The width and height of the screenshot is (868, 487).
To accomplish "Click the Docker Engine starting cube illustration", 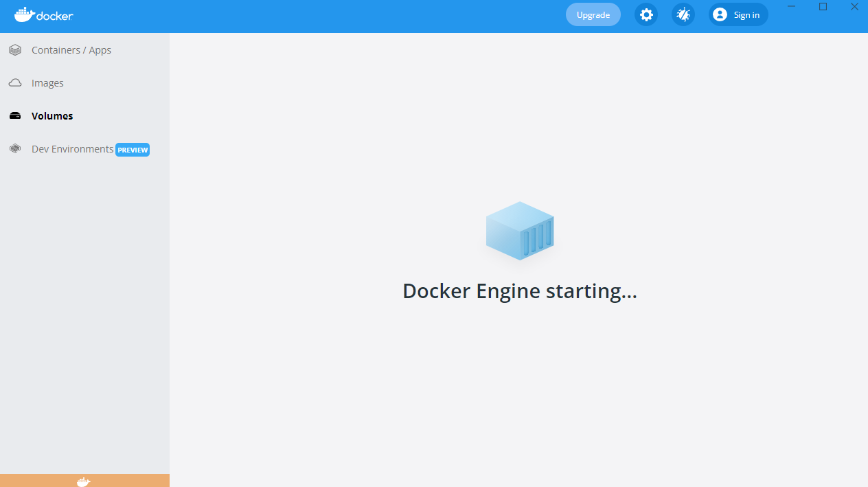I will tap(520, 231).
